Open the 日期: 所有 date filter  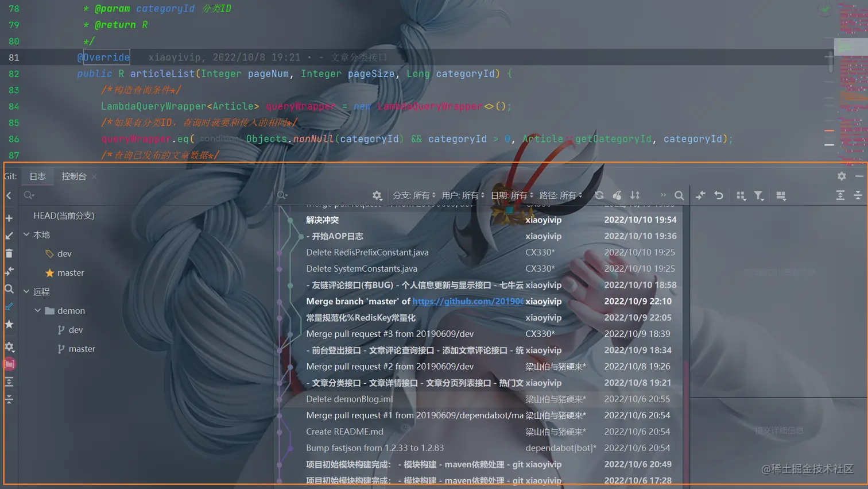pos(511,195)
